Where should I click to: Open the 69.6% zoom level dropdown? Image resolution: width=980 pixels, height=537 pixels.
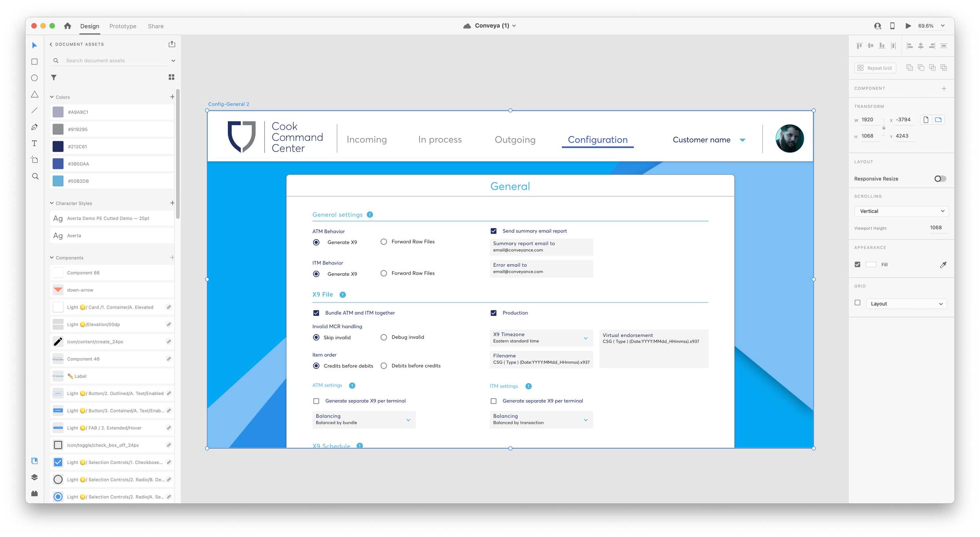pyautogui.click(x=943, y=26)
